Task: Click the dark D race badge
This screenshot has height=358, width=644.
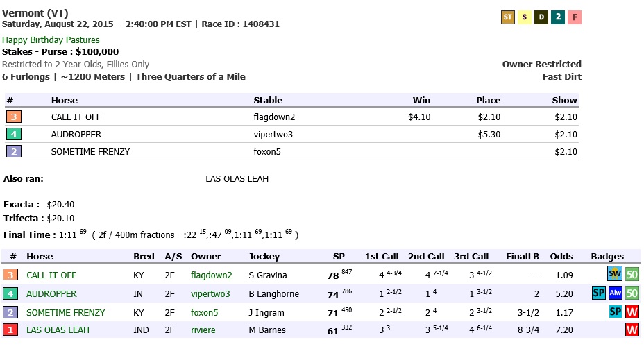Action: [541, 17]
